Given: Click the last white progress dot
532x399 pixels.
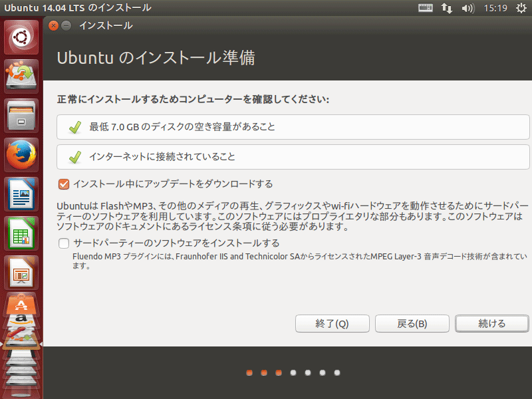Looking at the screenshot, I should pos(337,373).
